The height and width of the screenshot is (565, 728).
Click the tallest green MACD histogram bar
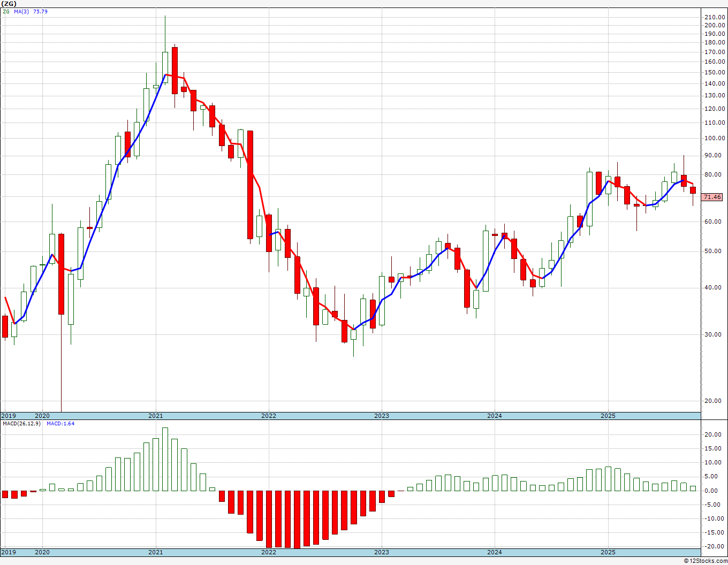pyautogui.click(x=165, y=459)
